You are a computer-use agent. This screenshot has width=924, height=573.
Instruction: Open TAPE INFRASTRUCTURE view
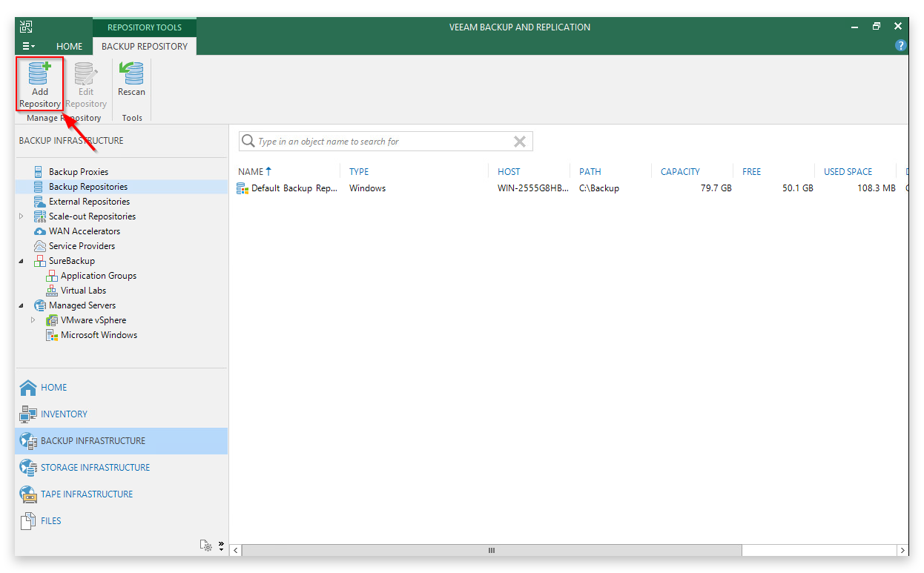coord(121,494)
